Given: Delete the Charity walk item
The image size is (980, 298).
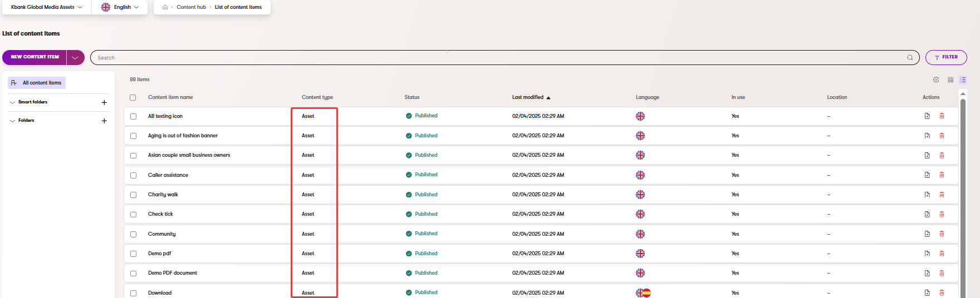Looking at the screenshot, I should tap(942, 195).
